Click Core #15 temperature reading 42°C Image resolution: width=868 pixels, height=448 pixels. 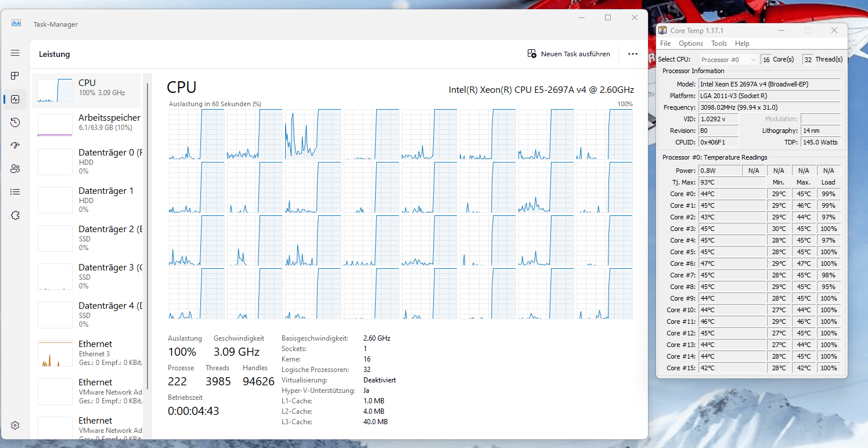[732, 368]
